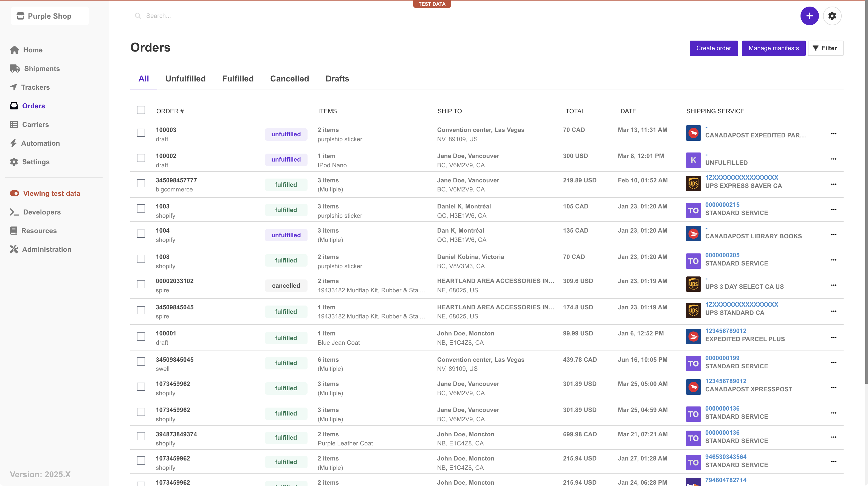Click the purple plus icon to add new
The height and width of the screenshot is (486, 868).
(x=809, y=16)
